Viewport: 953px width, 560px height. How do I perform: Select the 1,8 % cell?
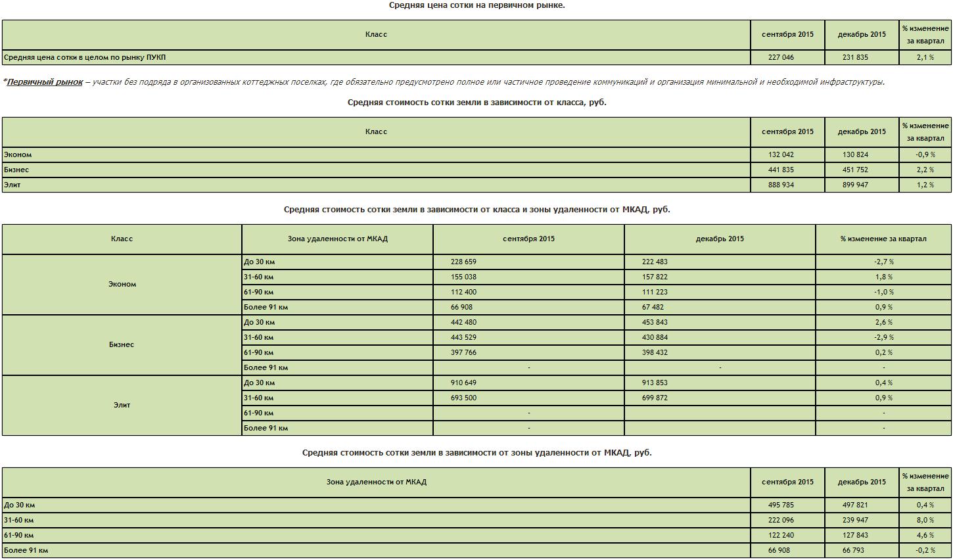[883, 277]
